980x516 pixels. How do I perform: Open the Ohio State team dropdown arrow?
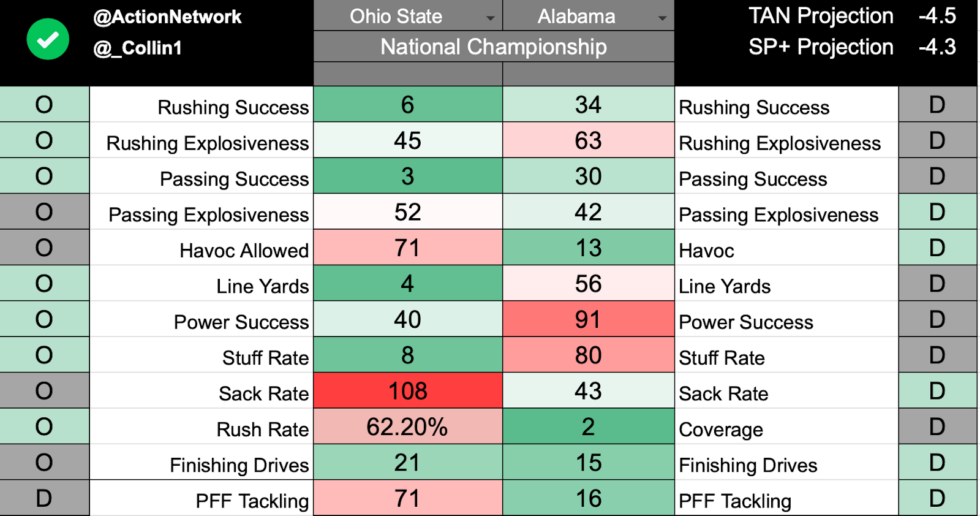(490, 18)
